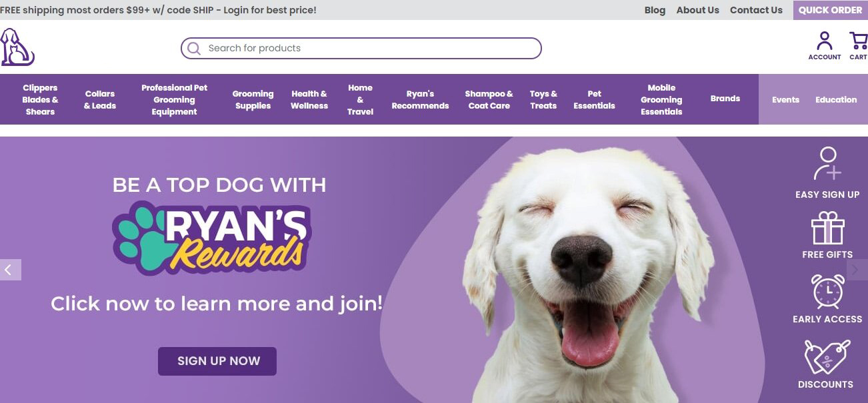
Task: Open the shopping Cart icon
Action: coord(859,41)
